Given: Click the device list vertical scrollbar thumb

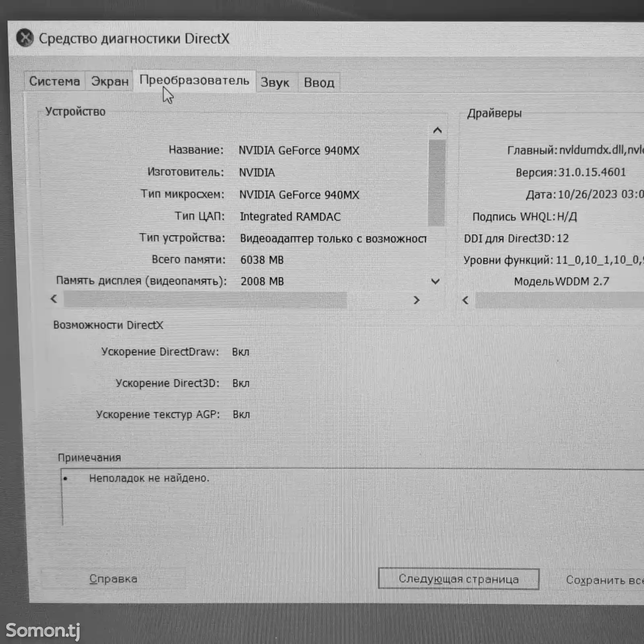Looking at the screenshot, I should click(x=437, y=183).
